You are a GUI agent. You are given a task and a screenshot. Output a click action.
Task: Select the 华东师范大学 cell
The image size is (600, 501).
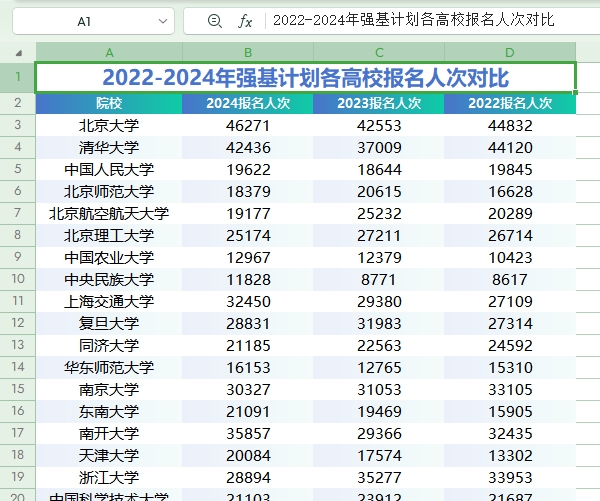point(109,367)
